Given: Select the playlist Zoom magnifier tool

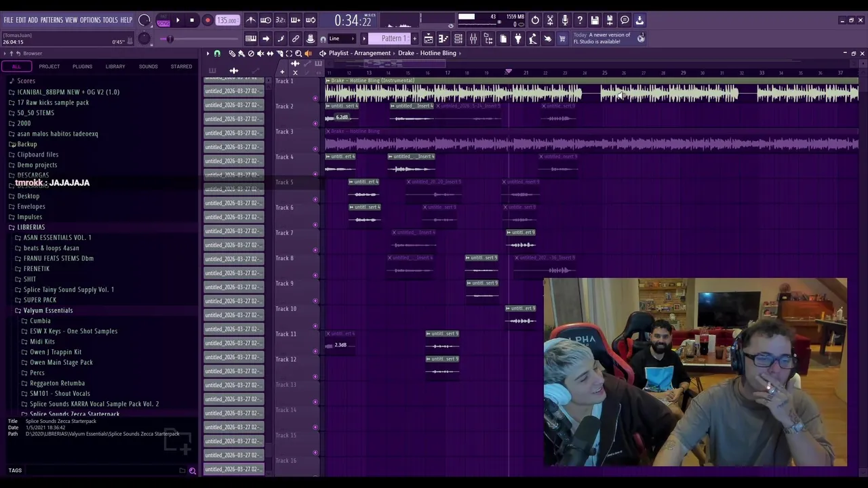Looking at the screenshot, I should click(x=298, y=53).
